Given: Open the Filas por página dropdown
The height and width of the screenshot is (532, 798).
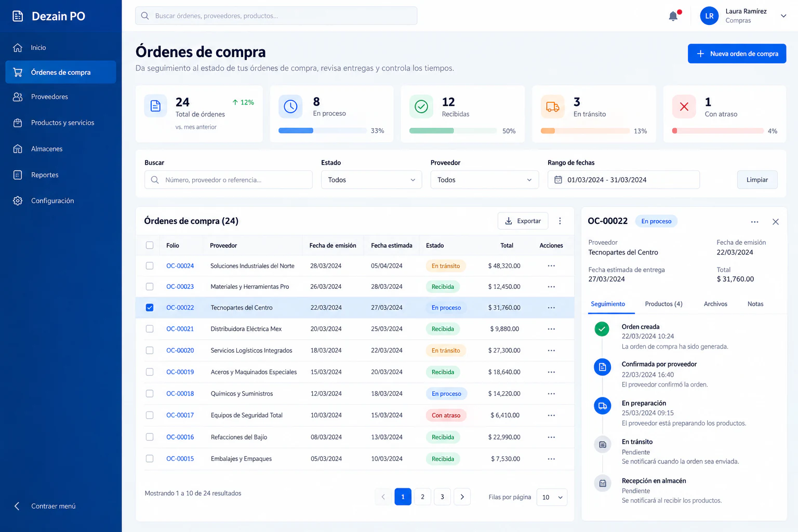Looking at the screenshot, I should [x=552, y=497].
